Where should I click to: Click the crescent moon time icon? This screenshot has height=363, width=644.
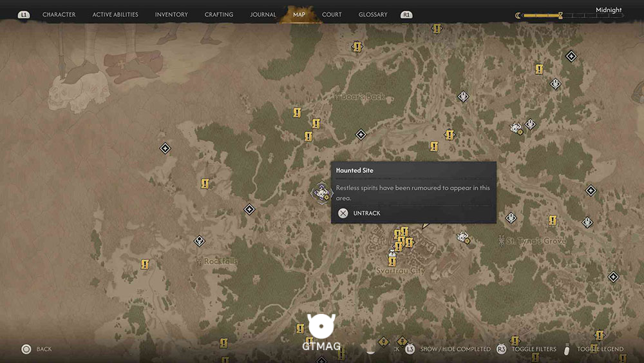[518, 15]
